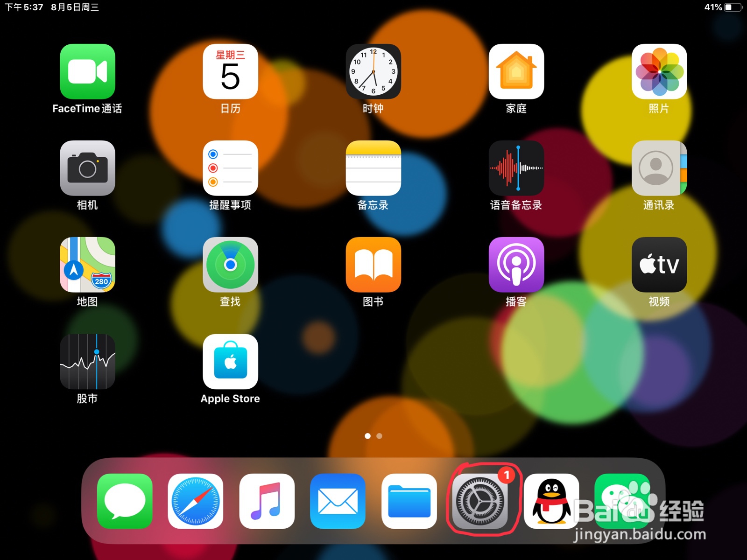Open the Photos (照片) app
Viewport: 747px width, 560px height.
pyautogui.click(x=659, y=71)
